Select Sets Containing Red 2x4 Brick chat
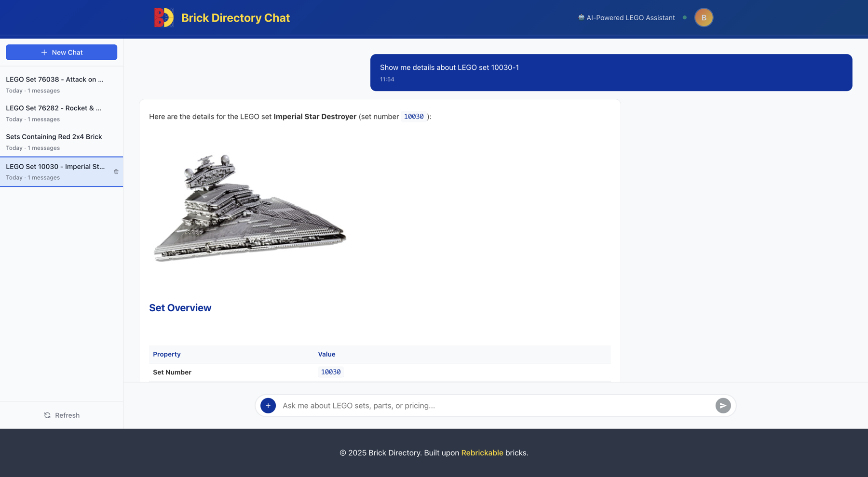The image size is (868, 477). pyautogui.click(x=54, y=142)
